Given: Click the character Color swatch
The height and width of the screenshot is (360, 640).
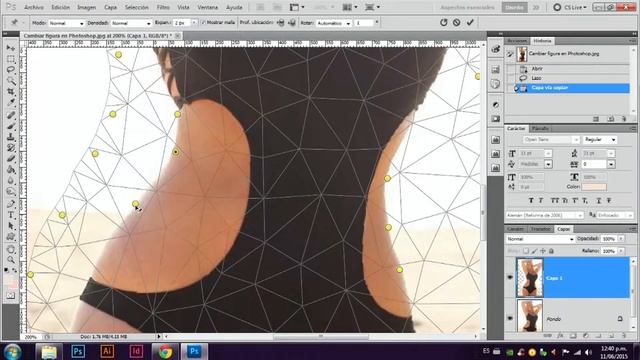Looking at the screenshot, I should coord(594,187).
